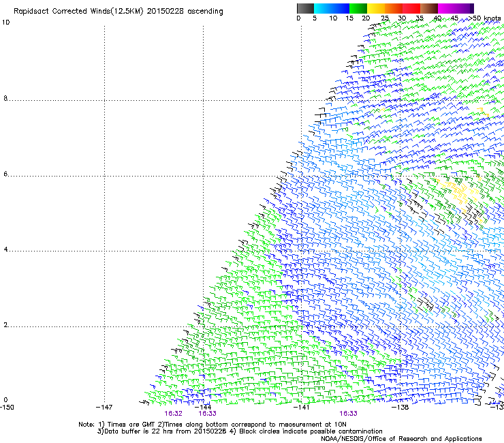
Task: Click the red 30-35 knots legend segment
Action: pos(411,8)
